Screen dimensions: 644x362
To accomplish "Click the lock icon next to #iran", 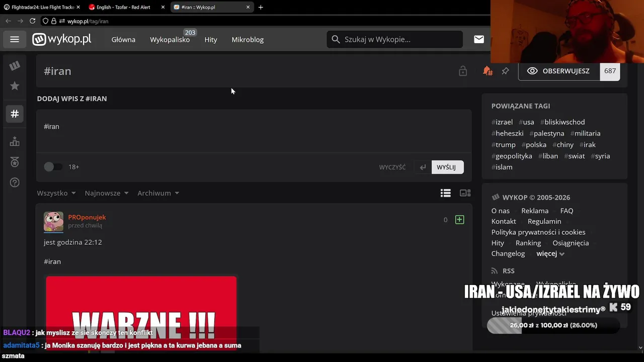I will click(x=463, y=71).
